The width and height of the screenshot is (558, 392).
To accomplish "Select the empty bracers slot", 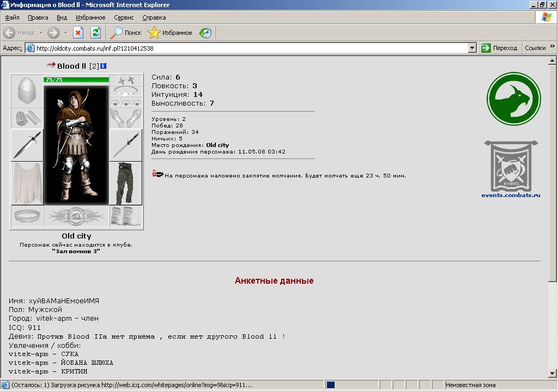I will click(x=27, y=118).
